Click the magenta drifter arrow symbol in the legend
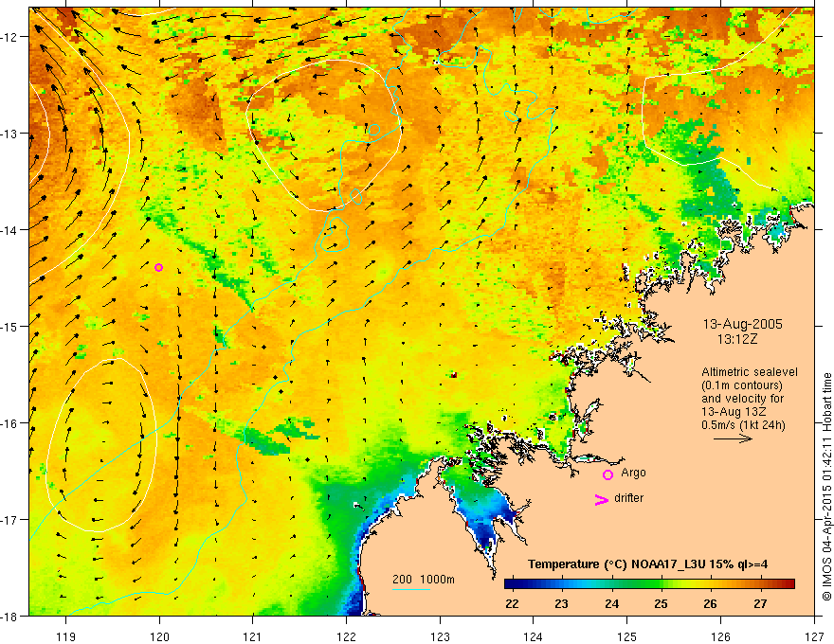This screenshot has height=644, width=834. point(601,499)
